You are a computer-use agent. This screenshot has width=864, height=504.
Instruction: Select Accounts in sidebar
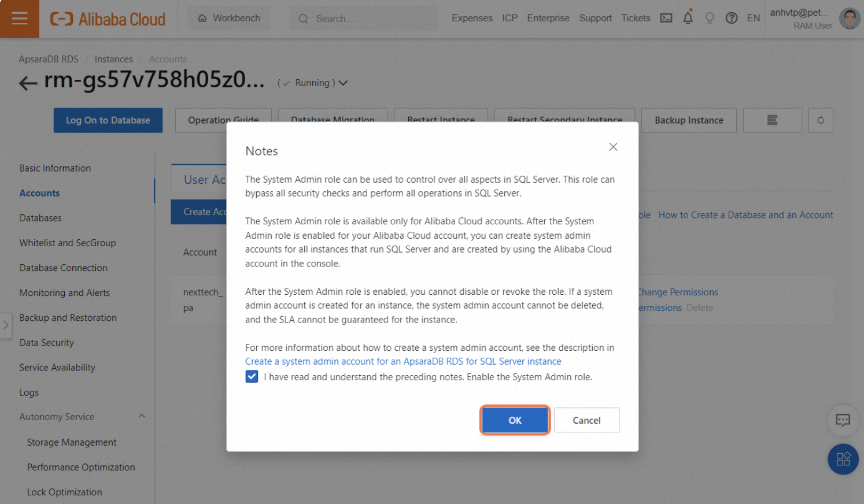coord(39,193)
